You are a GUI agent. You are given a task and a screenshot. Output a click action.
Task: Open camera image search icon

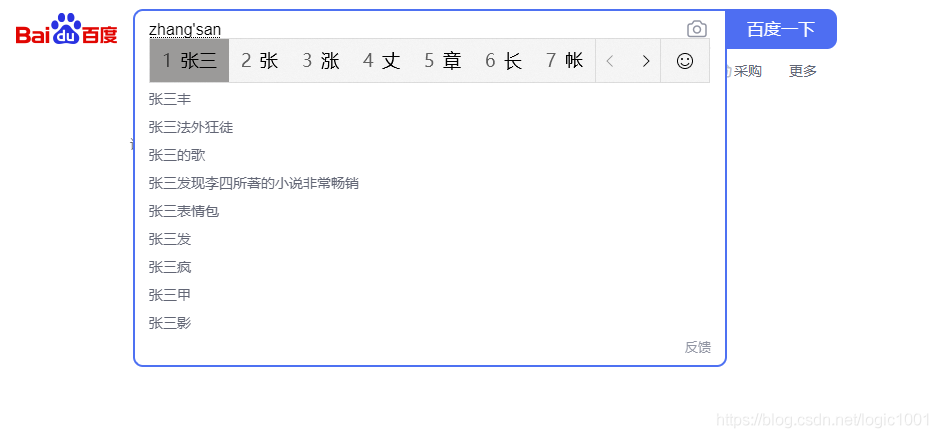696,29
